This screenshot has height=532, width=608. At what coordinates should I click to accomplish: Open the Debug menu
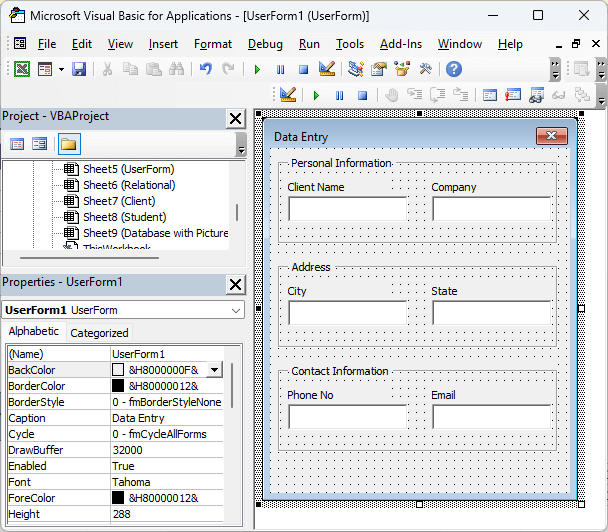click(x=265, y=44)
